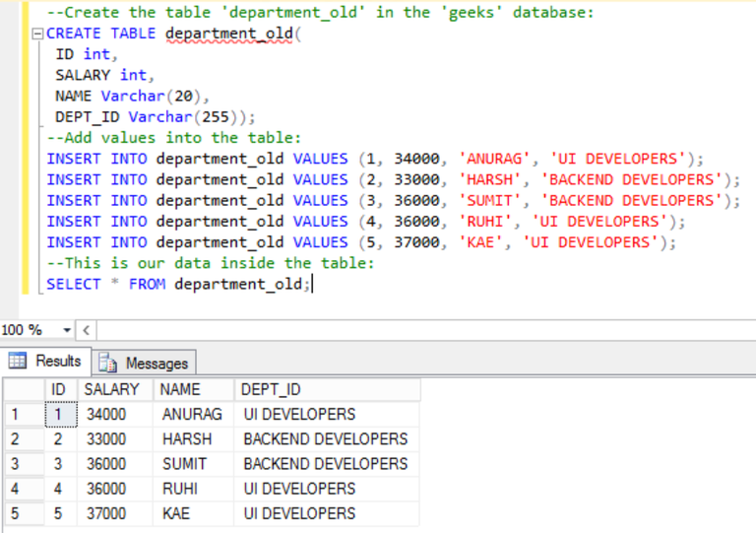Image resolution: width=756 pixels, height=533 pixels.
Task: Select row 1 via its row header
Action: [22, 415]
